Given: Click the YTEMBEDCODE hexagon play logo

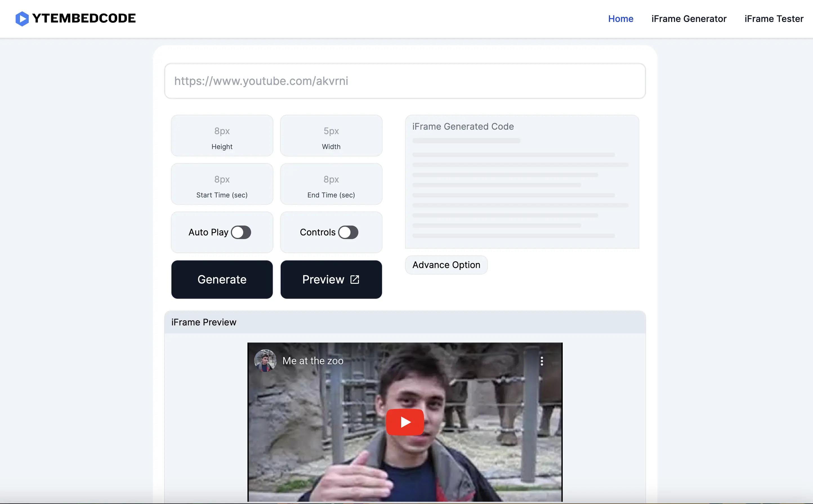Looking at the screenshot, I should pos(22,19).
